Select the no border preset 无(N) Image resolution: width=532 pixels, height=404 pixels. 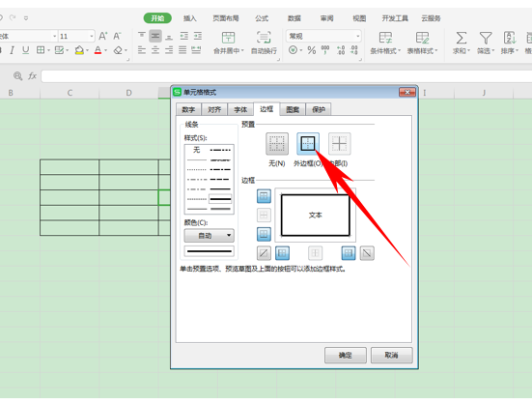[x=277, y=144]
